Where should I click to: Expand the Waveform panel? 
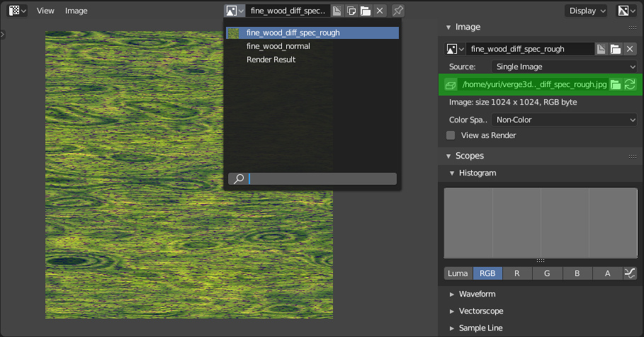(x=477, y=294)
